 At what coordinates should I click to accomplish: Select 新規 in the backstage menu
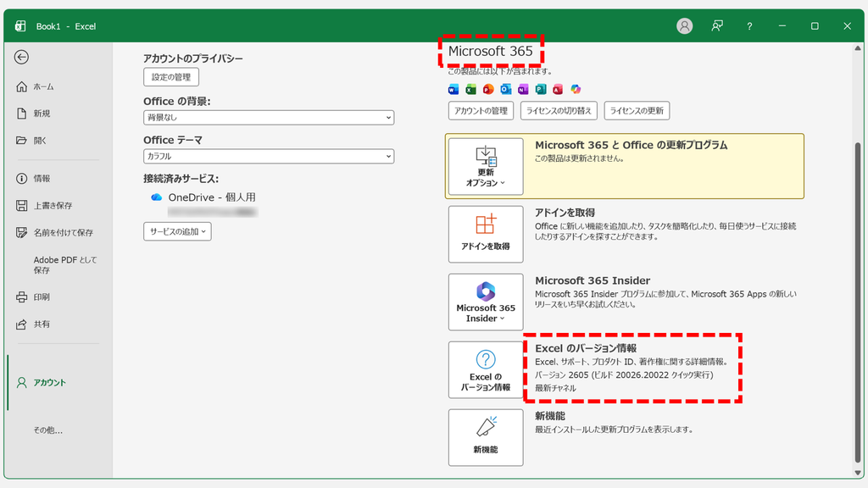(x=34, y=114)
